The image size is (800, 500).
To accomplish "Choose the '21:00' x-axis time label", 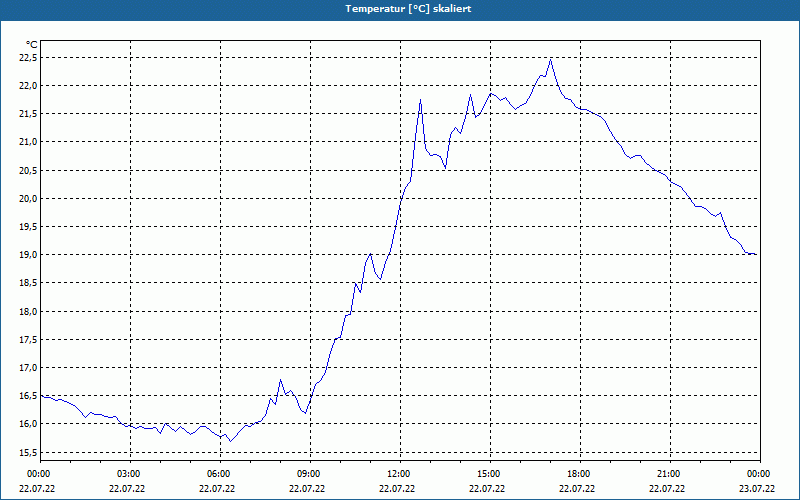I will (667, 474).
